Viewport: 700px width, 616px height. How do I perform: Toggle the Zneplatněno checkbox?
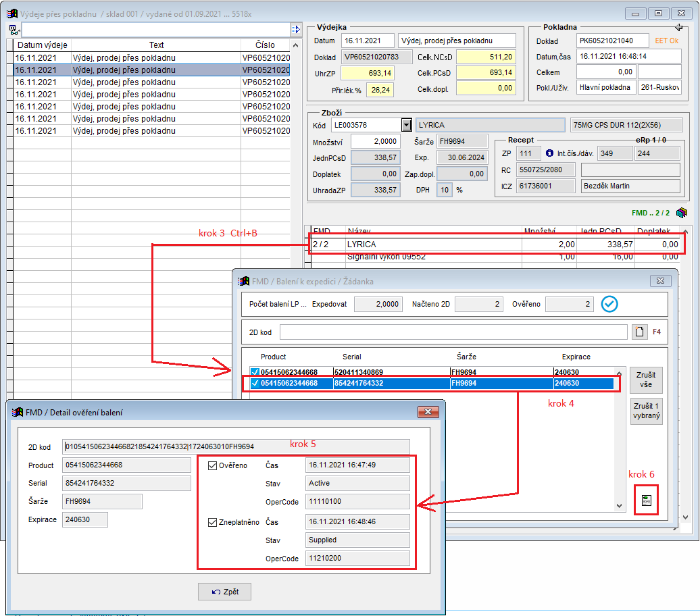tap(212, 522)
